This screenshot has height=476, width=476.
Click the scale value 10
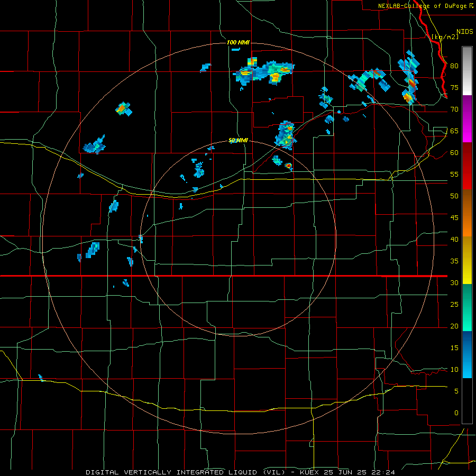454,370
